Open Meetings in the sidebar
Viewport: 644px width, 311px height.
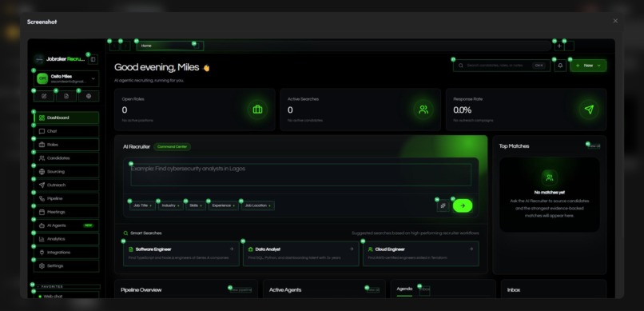(x=66, y=212)
